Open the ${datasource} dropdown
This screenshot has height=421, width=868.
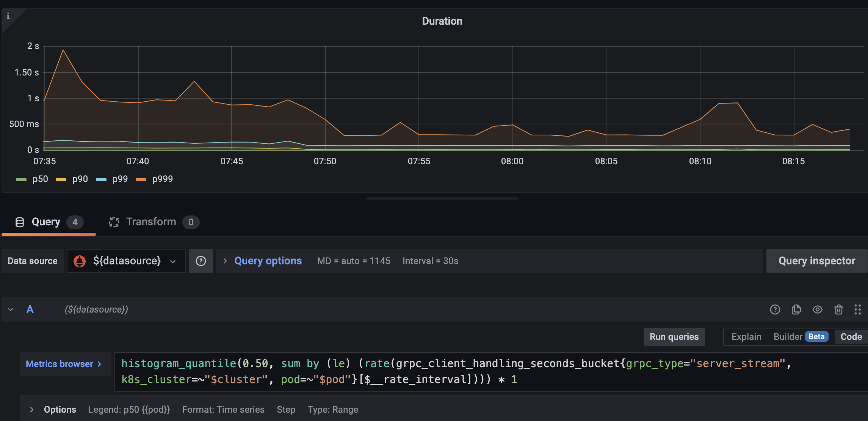(x=126, y=261)
